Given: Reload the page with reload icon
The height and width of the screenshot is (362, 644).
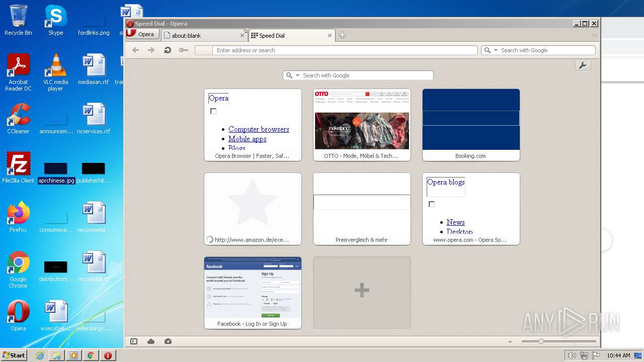Looking at the screenshot, I should [x=168, y=50].
